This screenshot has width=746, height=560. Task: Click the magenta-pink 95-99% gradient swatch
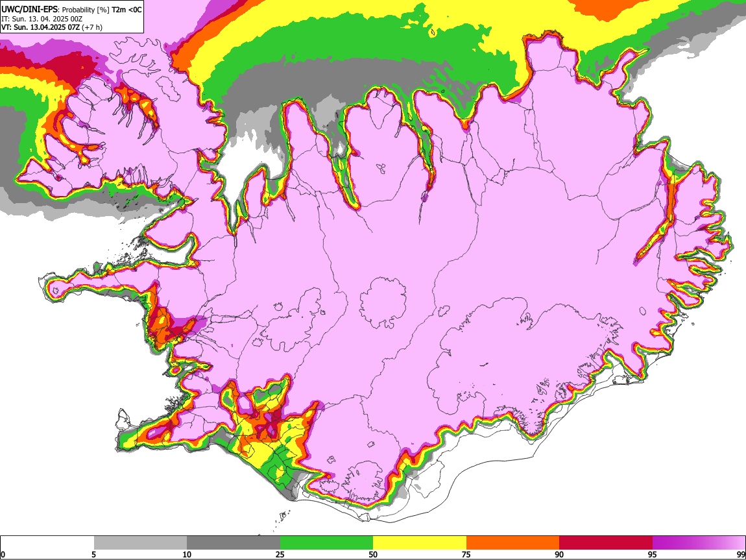point(699,542)
